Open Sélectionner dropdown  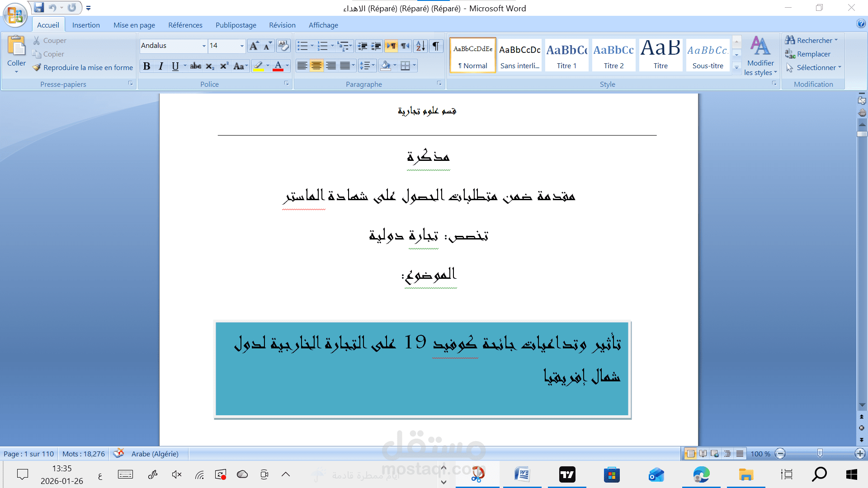click(x=813, y=67)
